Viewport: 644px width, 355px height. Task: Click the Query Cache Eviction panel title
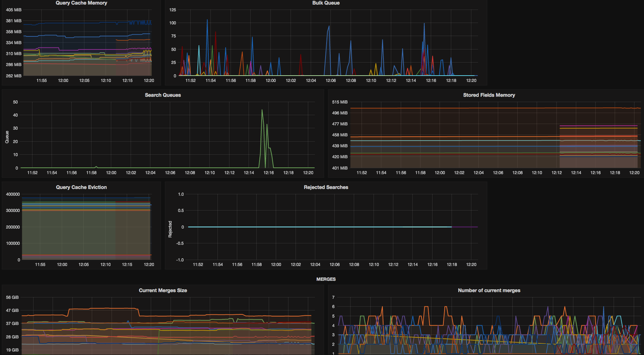[81, 187]
